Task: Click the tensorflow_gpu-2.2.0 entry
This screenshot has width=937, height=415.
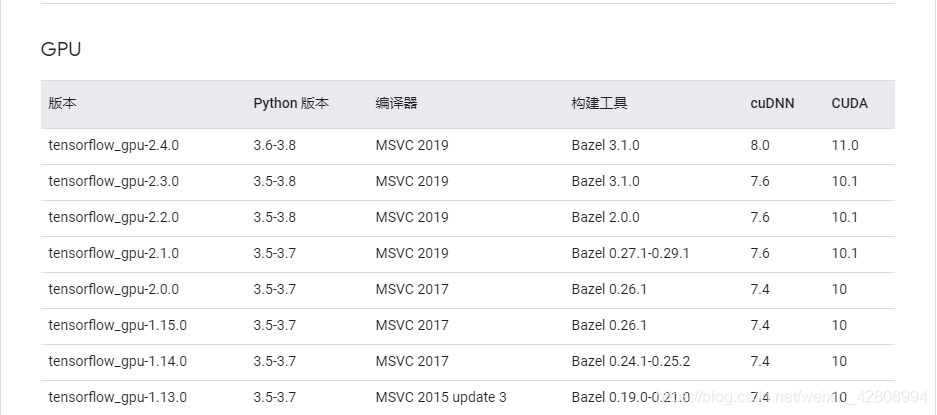Action: 114,217
